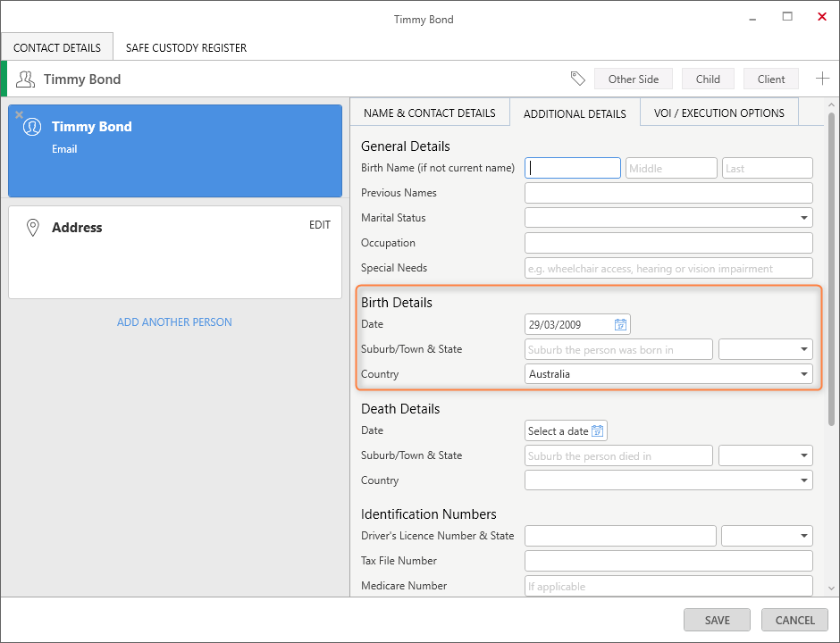Open the birth date calendar picker
840x643 pixels.
pyautogui.click(x=621, y=324)
